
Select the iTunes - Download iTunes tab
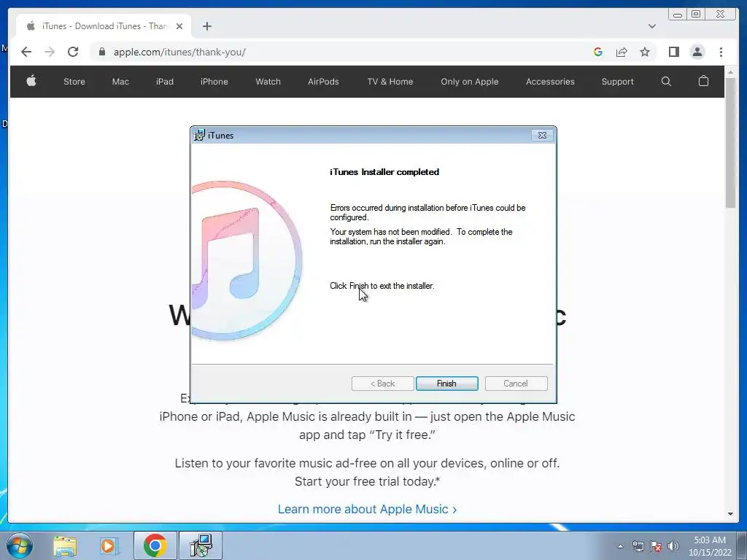click(104, 26)
